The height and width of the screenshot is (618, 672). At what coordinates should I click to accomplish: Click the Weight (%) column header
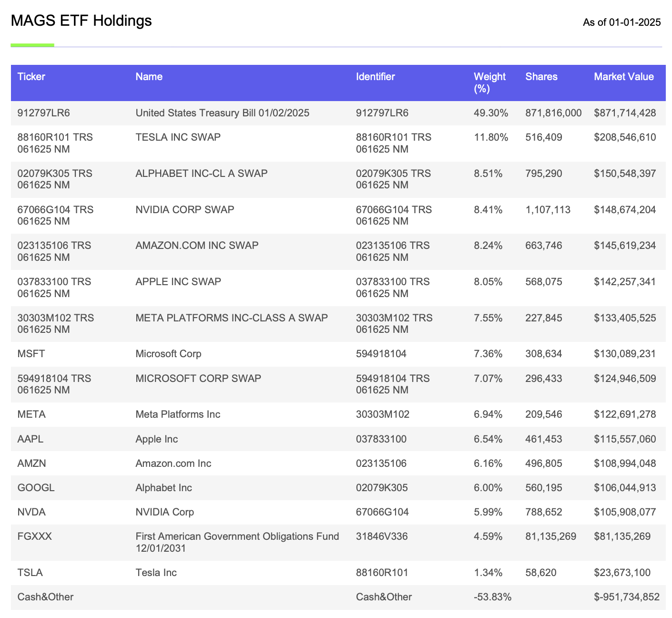coord(489,82)
